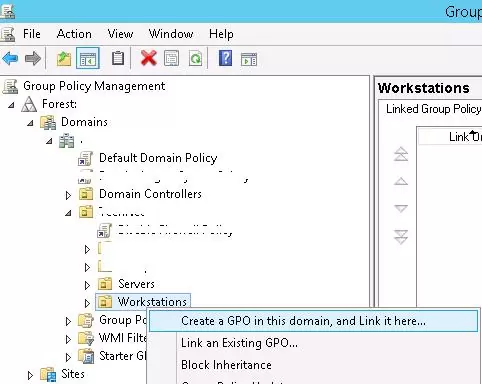Screen dimensions: 482x384
Task: Expand the Servers node
Action: point(87,285)
